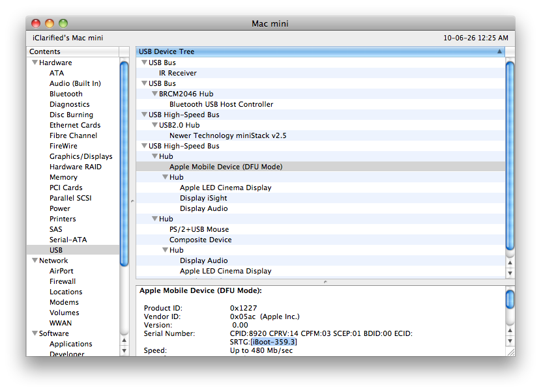Select Ethernet Cards in sidebar
This screenshot has width=541, height=392.
pyautogui.click(x=75, y=125)
